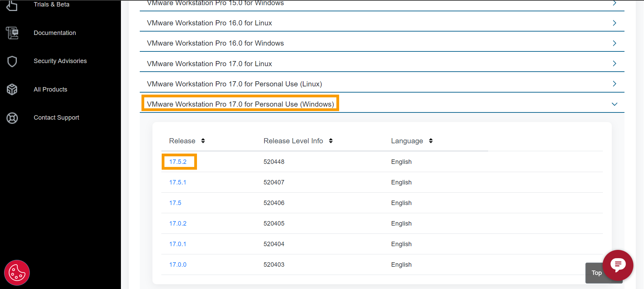The image size is (644, 289).
Task: Click release level value 520403
Action: click(274, 265)
